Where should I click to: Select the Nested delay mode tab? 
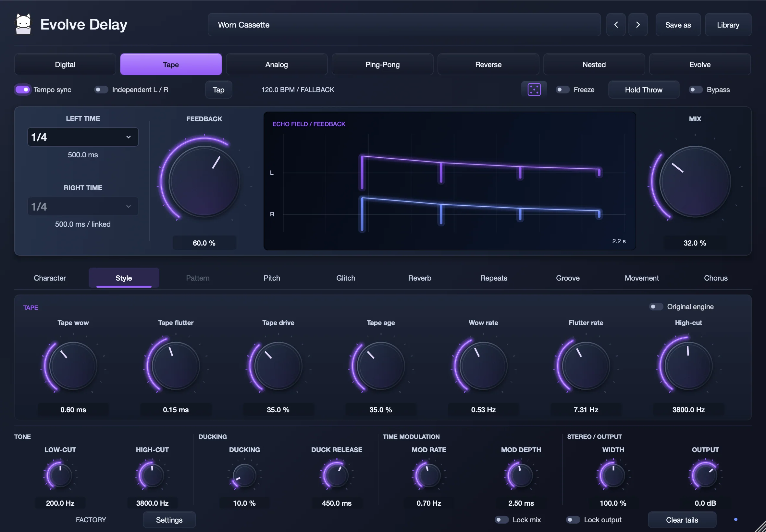tap(594, 64)
